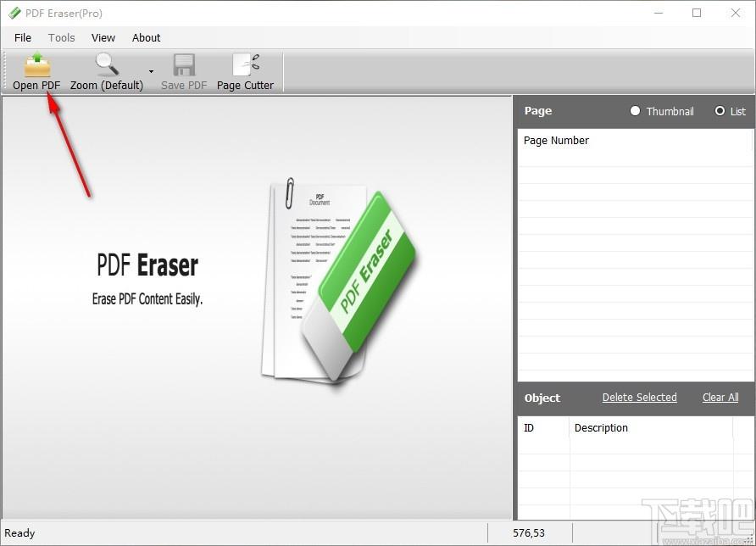The width and height of the screenshot is (756, 546).
Task: Click the Ready status bar text
Action: tap(19, 533)
